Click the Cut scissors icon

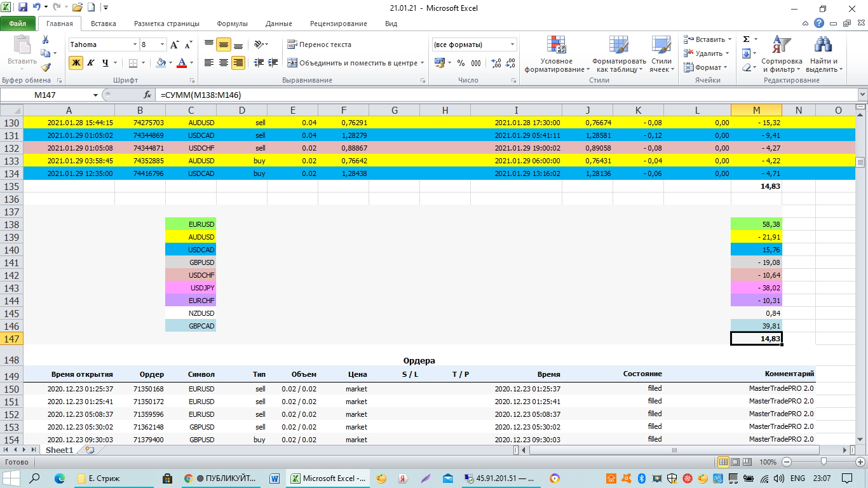coord(46,39)
